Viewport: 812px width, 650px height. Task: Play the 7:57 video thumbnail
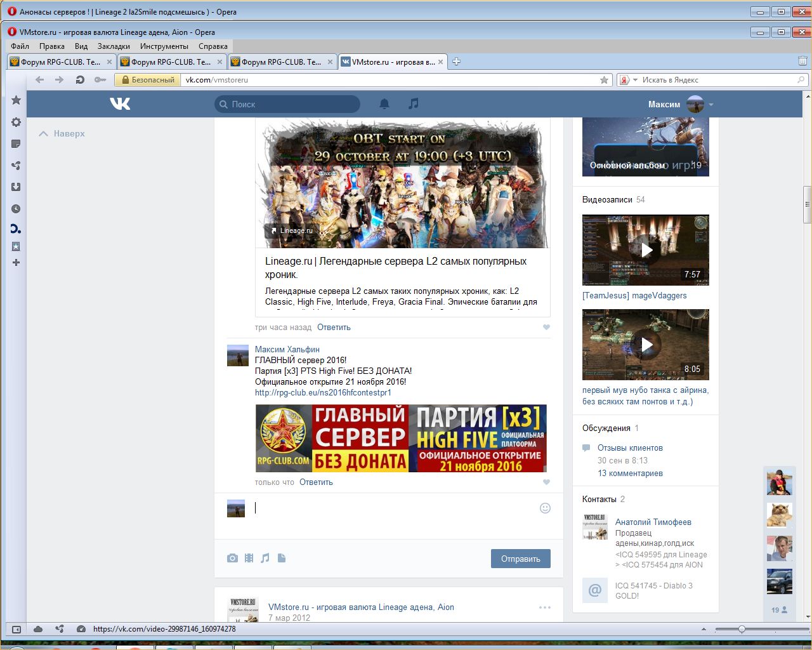point(646,250)
